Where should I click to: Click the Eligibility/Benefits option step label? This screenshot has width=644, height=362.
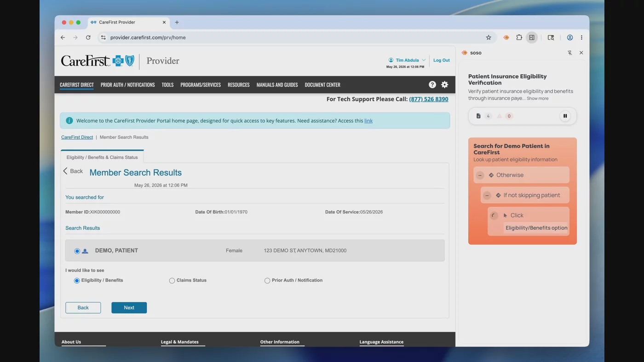(x=536, y=228)
